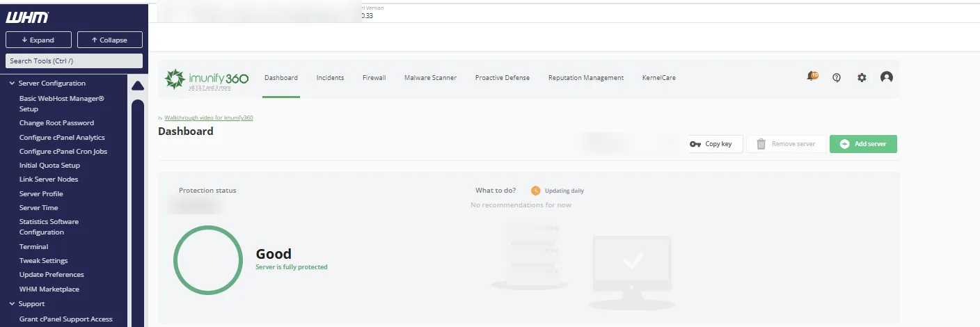Click the sidebar vertical scrollbar thumb
This screenshot has width=980, height=327.
138,212
